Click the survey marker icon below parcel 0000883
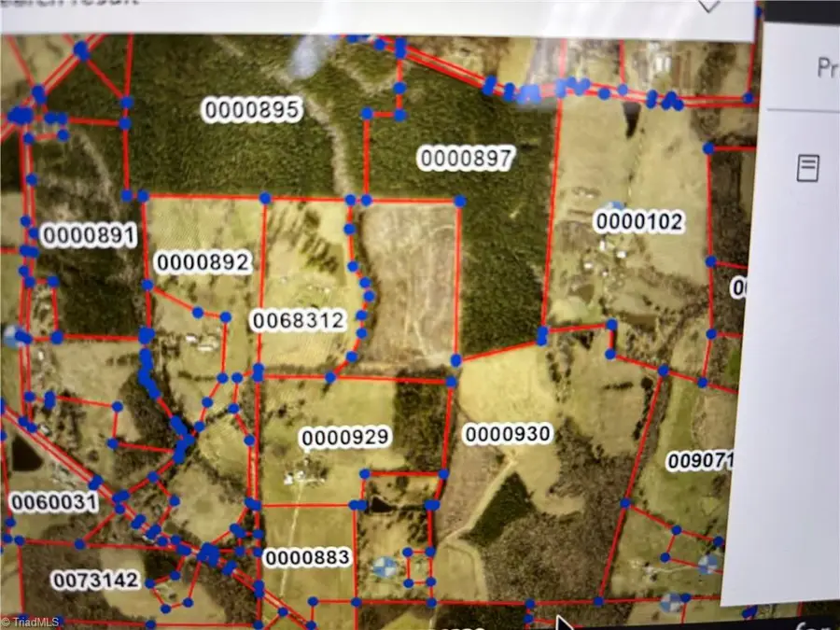Image resolution: width=840 pixels, height=630 pixels. [x=385, y=567]
